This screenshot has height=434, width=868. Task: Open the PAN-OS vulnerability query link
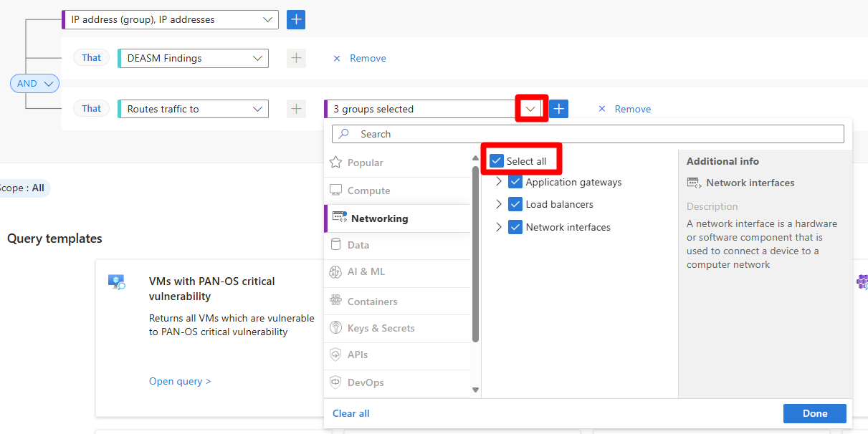[180, 381]
